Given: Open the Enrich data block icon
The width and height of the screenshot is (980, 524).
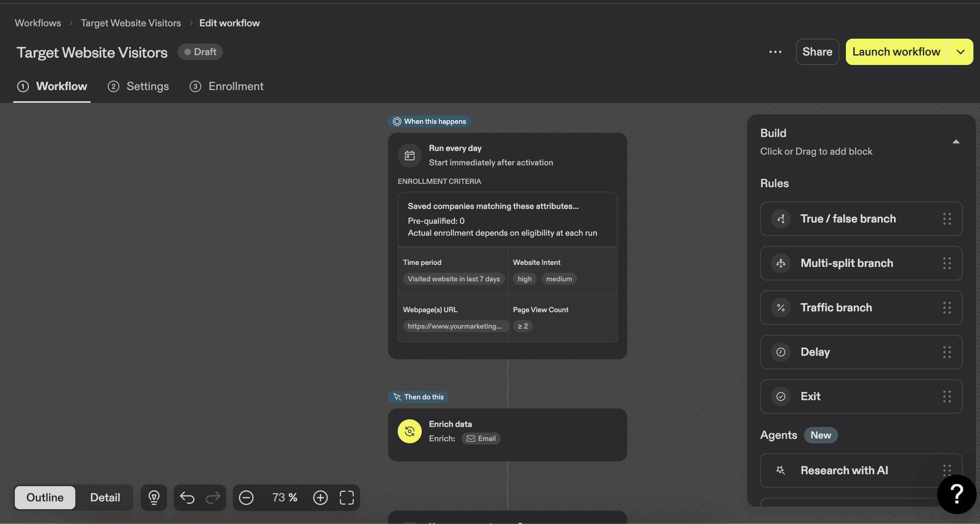Looking at the screenshot, I should [409, 431].
